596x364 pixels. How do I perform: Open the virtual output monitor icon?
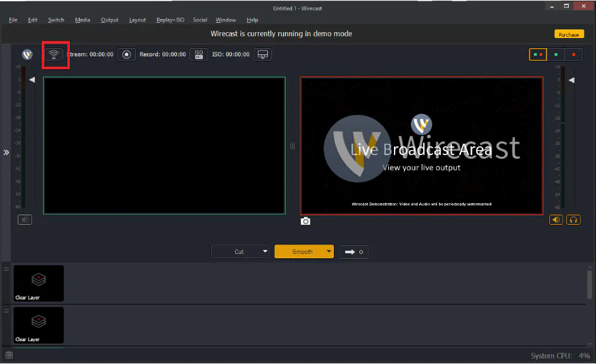(x=263, y=54)
